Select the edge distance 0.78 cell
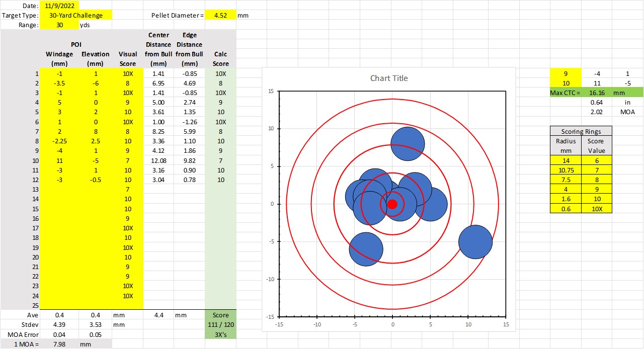644x349 pixels. pos(190,180)
